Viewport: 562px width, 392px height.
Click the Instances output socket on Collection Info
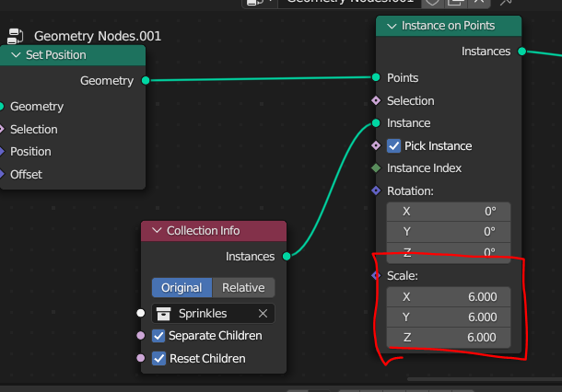pyautogui.click(x=287, y=257)
